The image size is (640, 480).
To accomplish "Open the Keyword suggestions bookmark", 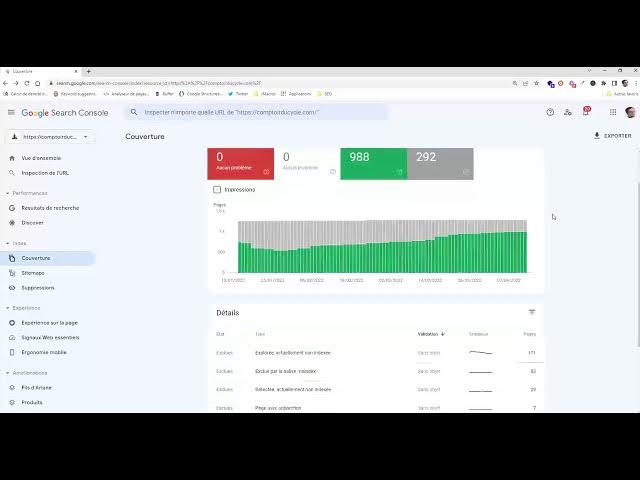I will click(x=75, y=94).
